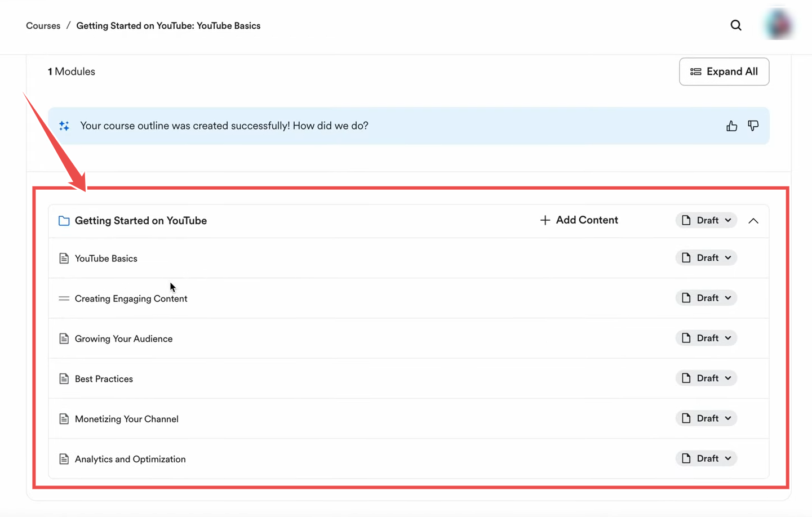Open the Best Practices lesson
The image size is (812, 517).
pos(104,378)
